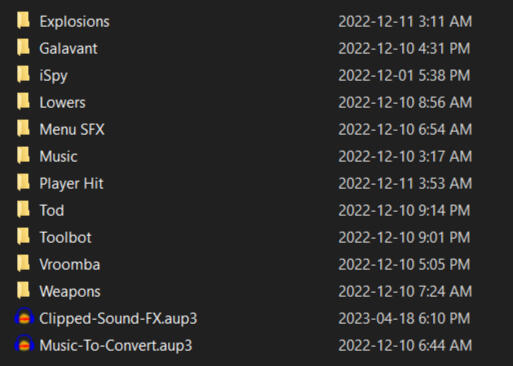Select the iSpy folder icon
Image resolution: width=513 pixels, height=366 pixels.
pos(23,75)
